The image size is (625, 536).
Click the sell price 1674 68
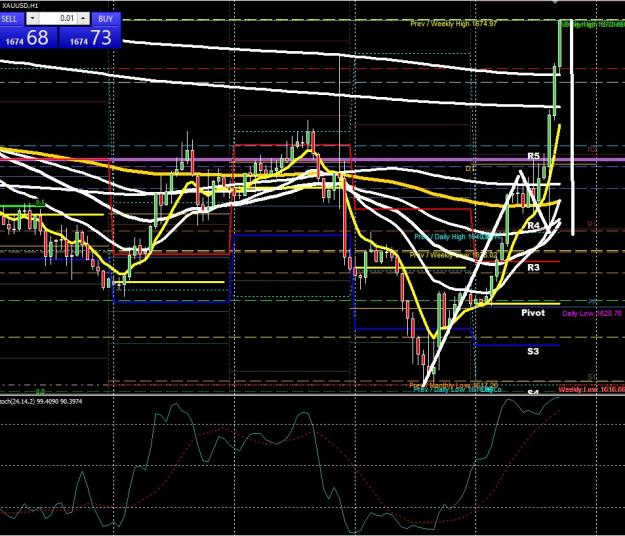tap(28, 38)
